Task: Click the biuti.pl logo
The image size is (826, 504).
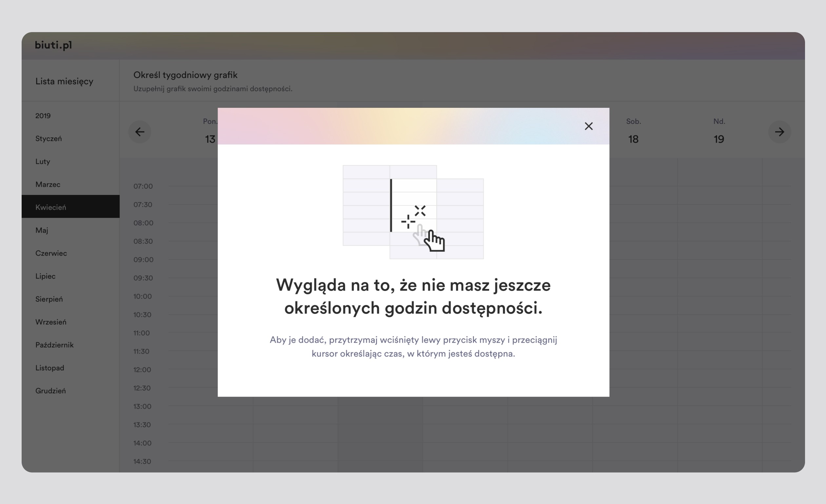Action: pyautogui.click(x=54, y=45)
